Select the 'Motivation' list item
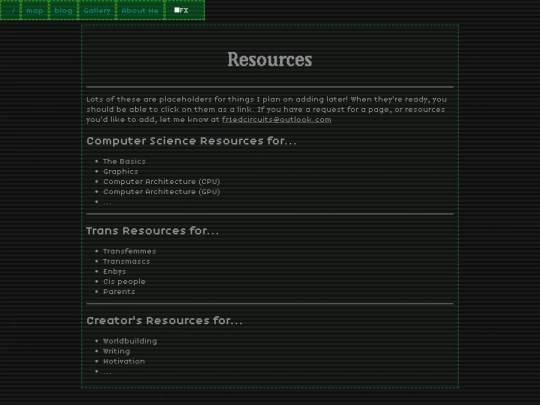The width and height of the screenshot is (540, 405). pos(124,361)
